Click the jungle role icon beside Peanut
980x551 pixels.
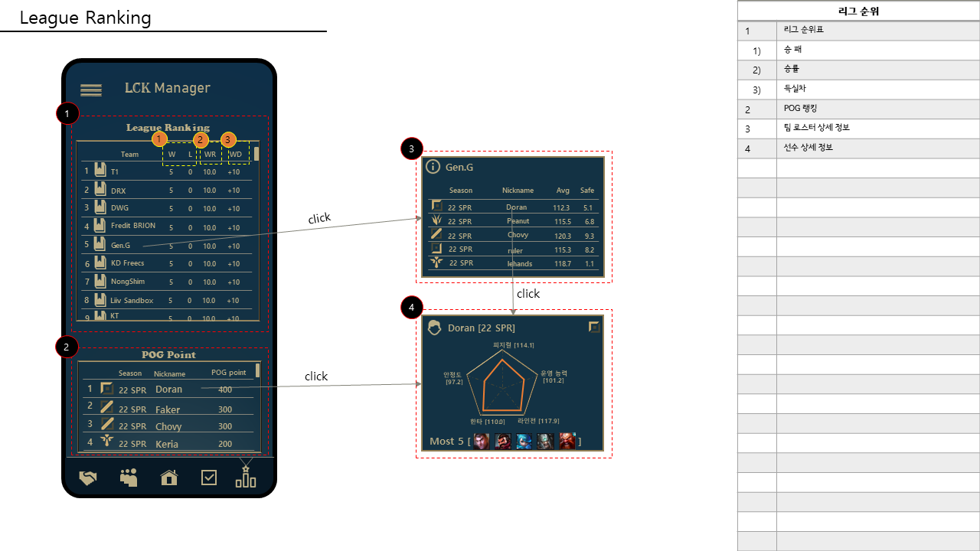point(437,220)
